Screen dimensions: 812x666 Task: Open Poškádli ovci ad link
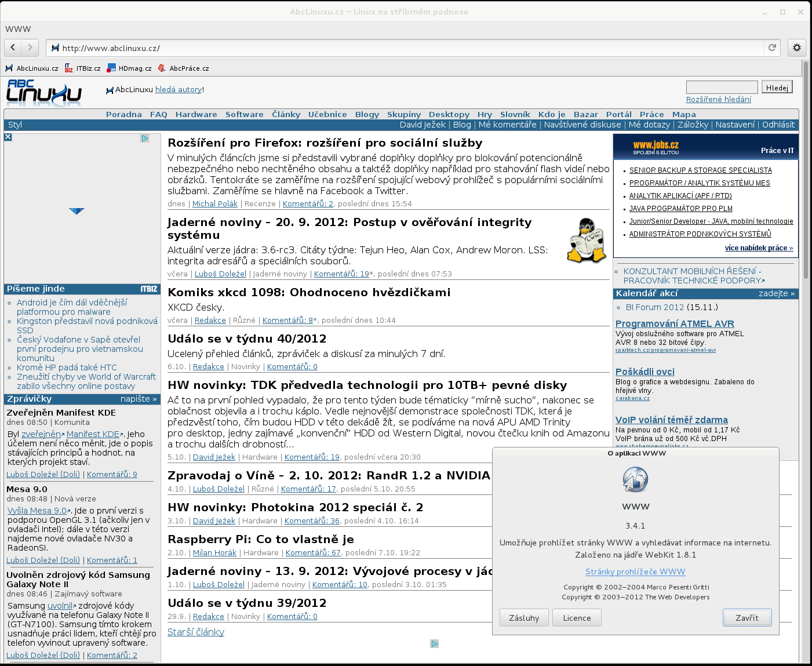(x=645, y=372)
